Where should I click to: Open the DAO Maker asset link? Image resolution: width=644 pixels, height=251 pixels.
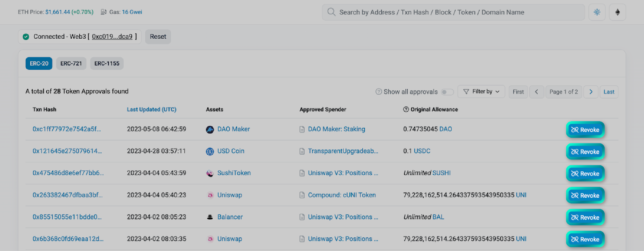point(233,129)
